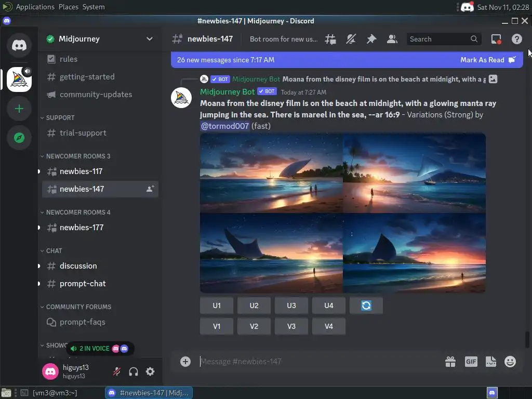Toggle microphone mute
Image resolution: width=532 pixels, height=399 pixels.
click(117, 371)
